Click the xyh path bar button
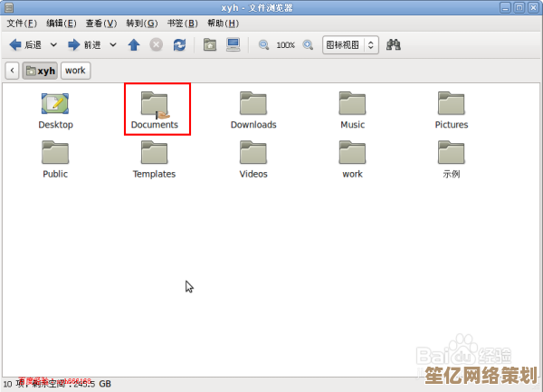 point(41,70)
